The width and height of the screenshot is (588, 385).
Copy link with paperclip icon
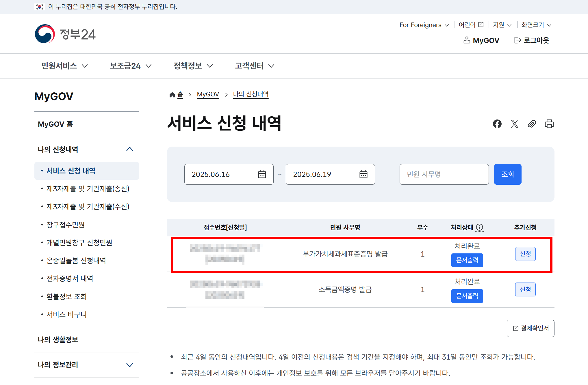(532, 124)
